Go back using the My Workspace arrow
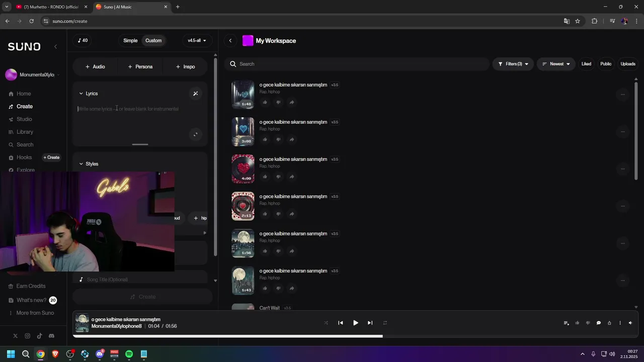Screen dimensions: 644x362 coord(230,41)
